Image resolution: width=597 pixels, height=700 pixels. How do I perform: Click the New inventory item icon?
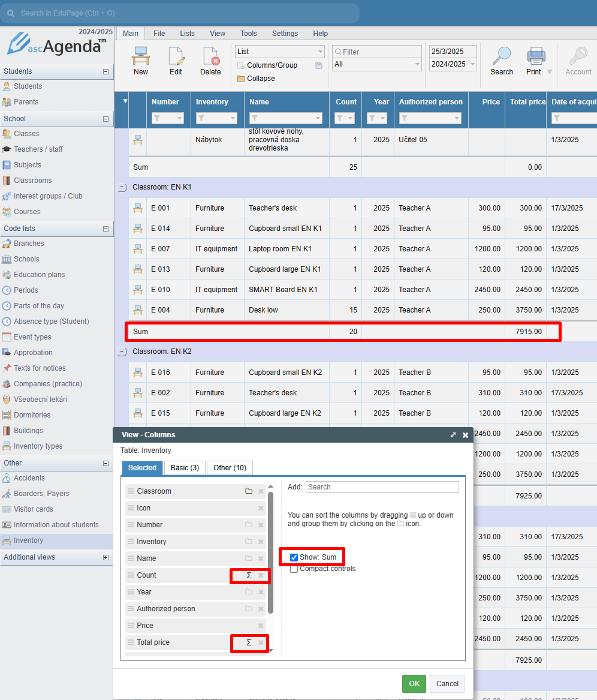point(141,57)
